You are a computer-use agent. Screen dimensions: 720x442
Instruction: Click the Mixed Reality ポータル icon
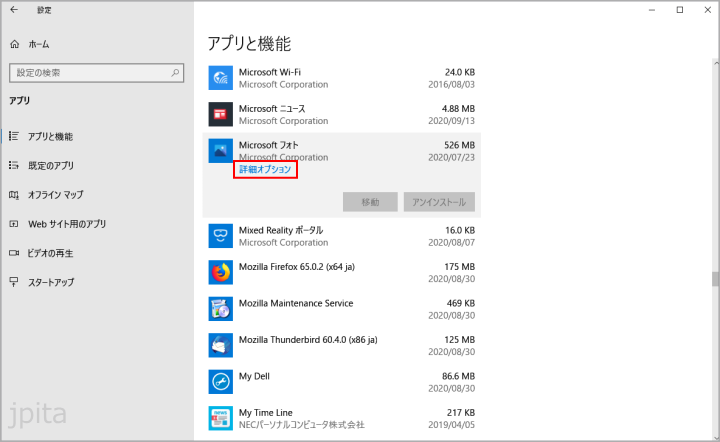(x=220, y=236)
